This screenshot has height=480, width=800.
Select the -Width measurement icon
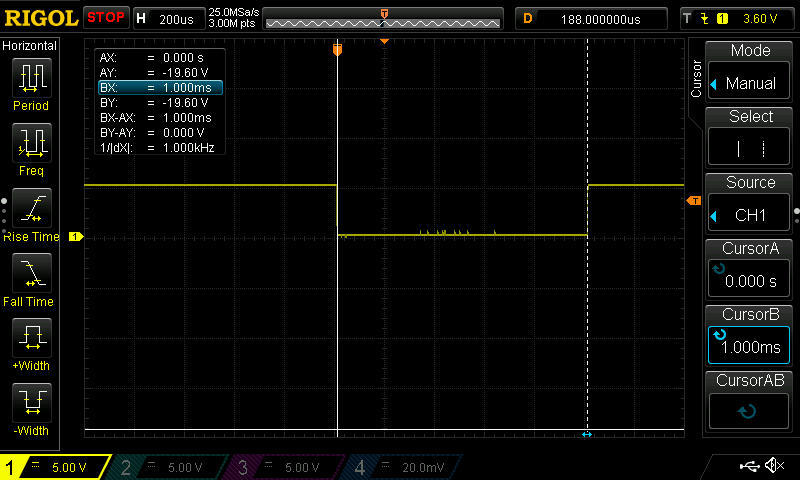coord(32,402)
